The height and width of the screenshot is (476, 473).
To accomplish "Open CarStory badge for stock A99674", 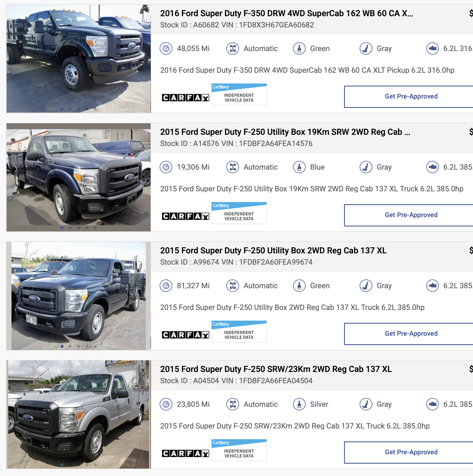I will click(239, 332).
